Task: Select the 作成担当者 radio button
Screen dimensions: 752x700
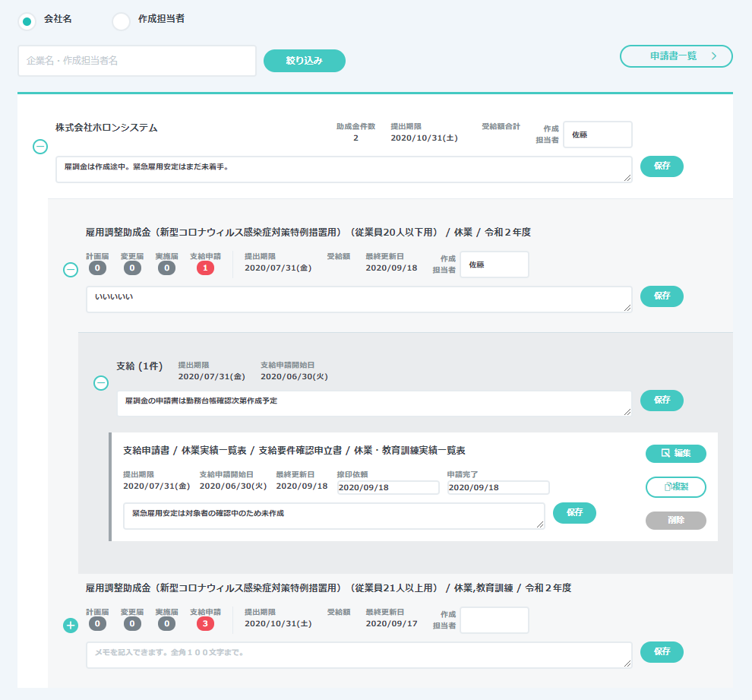Action: pyautogui.click(x=121, y=21)
